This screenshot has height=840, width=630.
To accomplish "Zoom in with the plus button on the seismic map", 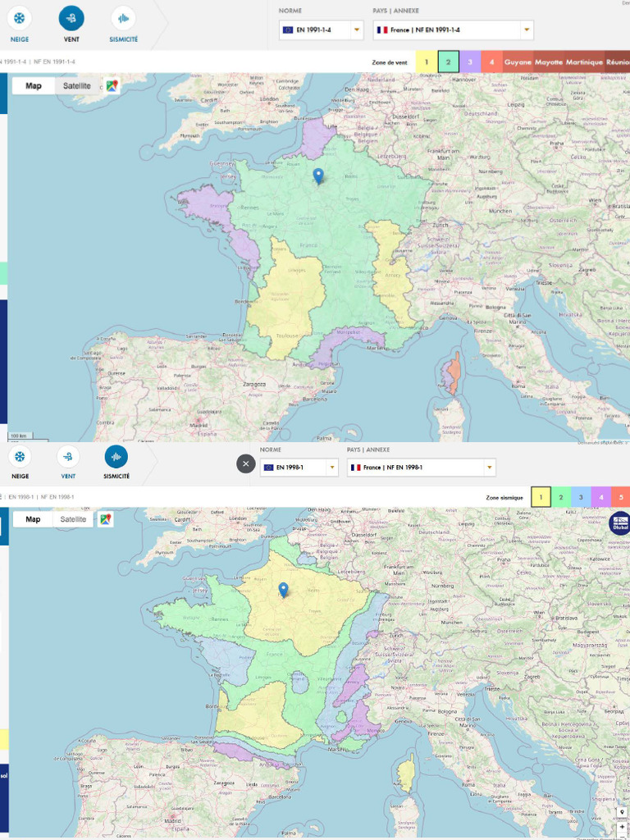I will 622,827.
